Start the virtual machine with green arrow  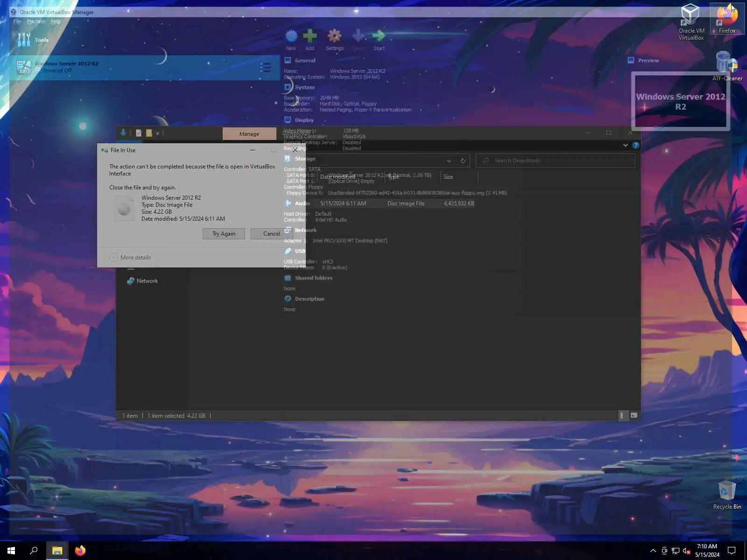(x=379, y=35)
